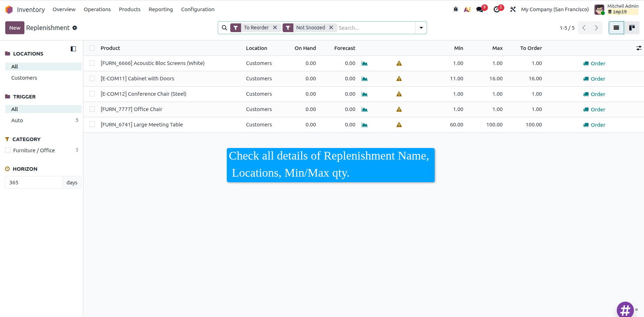This screenshot has height=317, width=644.
Task: Collapse the left filter sidebar panel
Action: coord(73,49)
